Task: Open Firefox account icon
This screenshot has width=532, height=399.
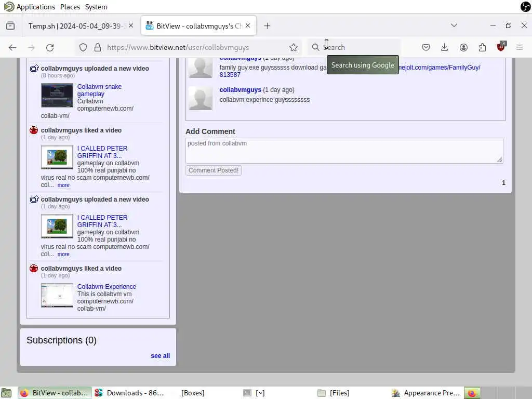Action: tap(463, 47)
